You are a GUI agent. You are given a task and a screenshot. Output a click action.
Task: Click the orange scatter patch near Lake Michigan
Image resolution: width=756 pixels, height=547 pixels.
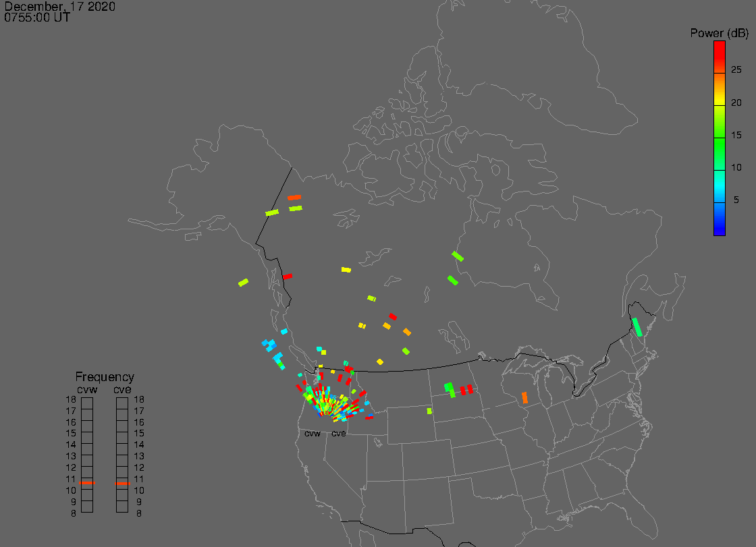(524, 397)
